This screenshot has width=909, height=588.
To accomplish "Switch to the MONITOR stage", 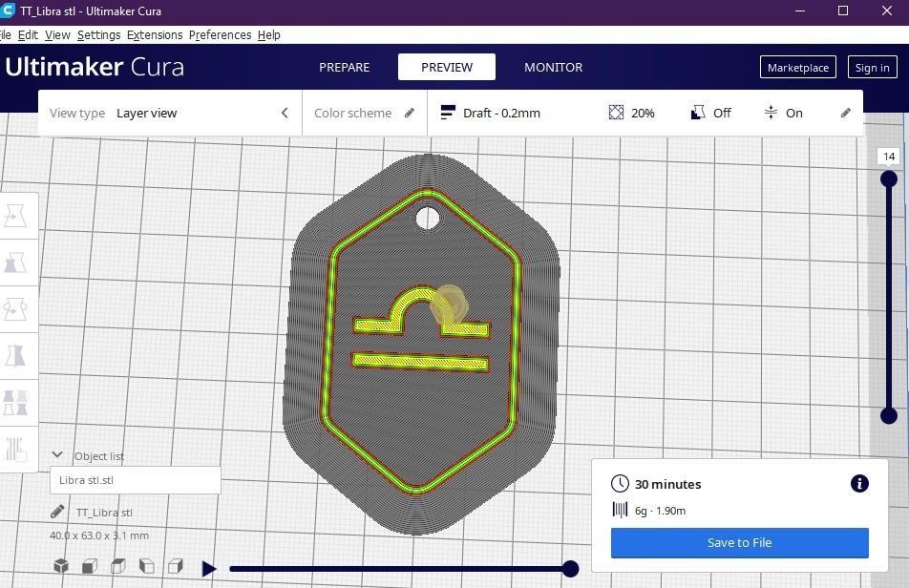I will [x=554, y=67].
